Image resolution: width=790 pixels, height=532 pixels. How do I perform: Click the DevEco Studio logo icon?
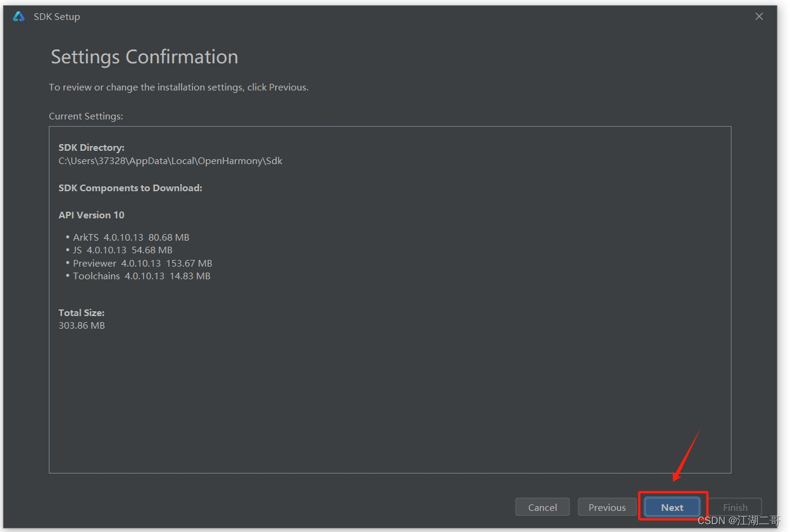coord(19,16)
